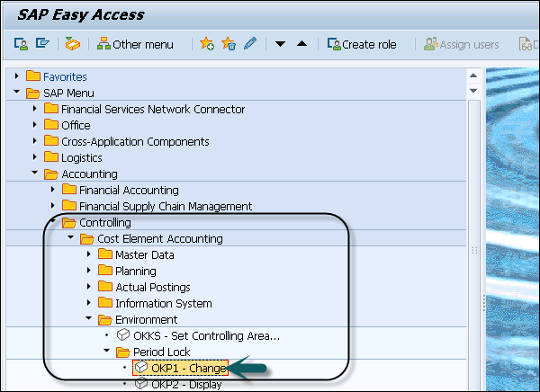
Task: Click the move favorites down arrow
Action: (281, 44)
